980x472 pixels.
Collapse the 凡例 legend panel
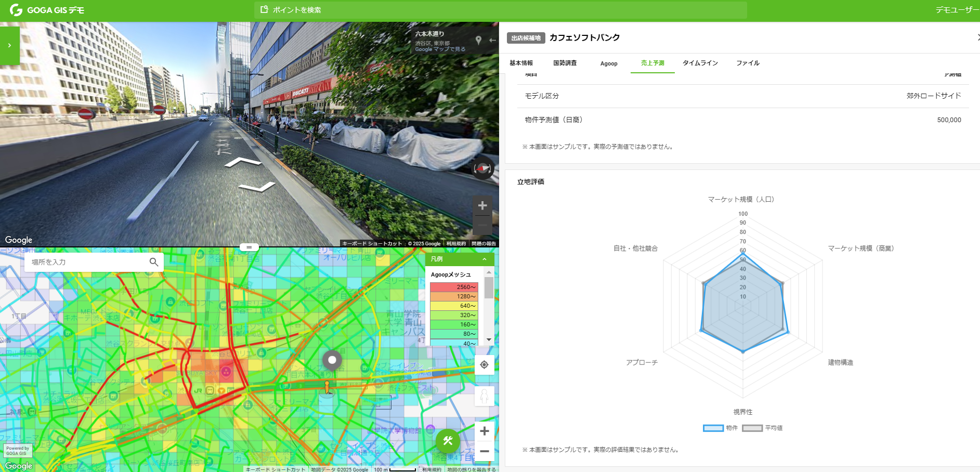485,259
